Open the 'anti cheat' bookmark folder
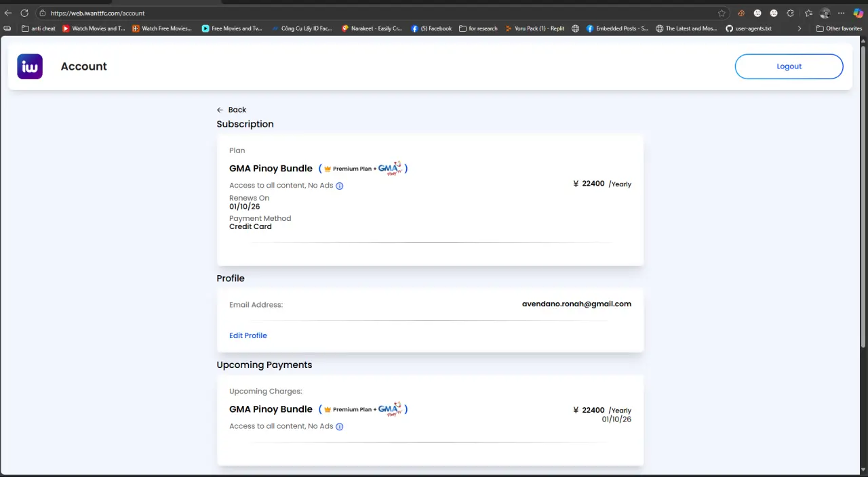 (x=39, y=28)
